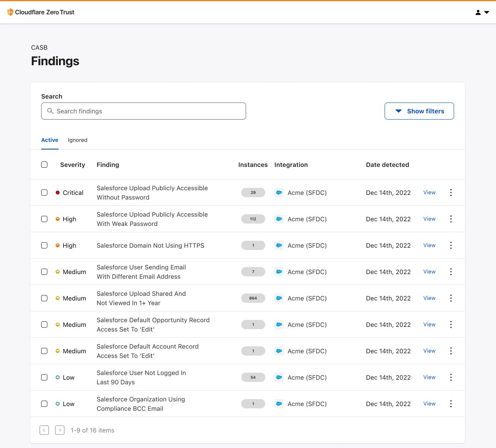496x448 pixels.
Task: Open three-dot menu for Default Account Record finding
Action: tap(451, 351)
